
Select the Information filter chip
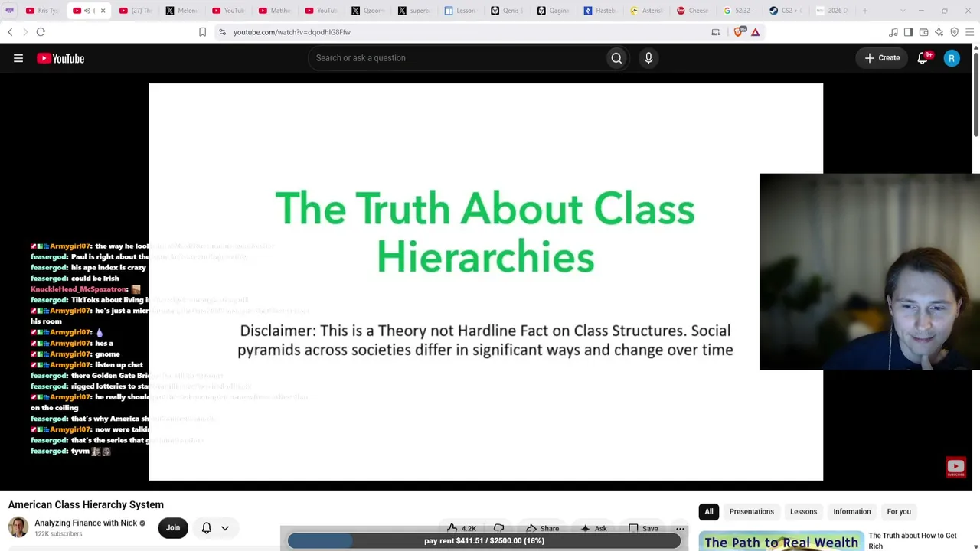pos(852,512)
